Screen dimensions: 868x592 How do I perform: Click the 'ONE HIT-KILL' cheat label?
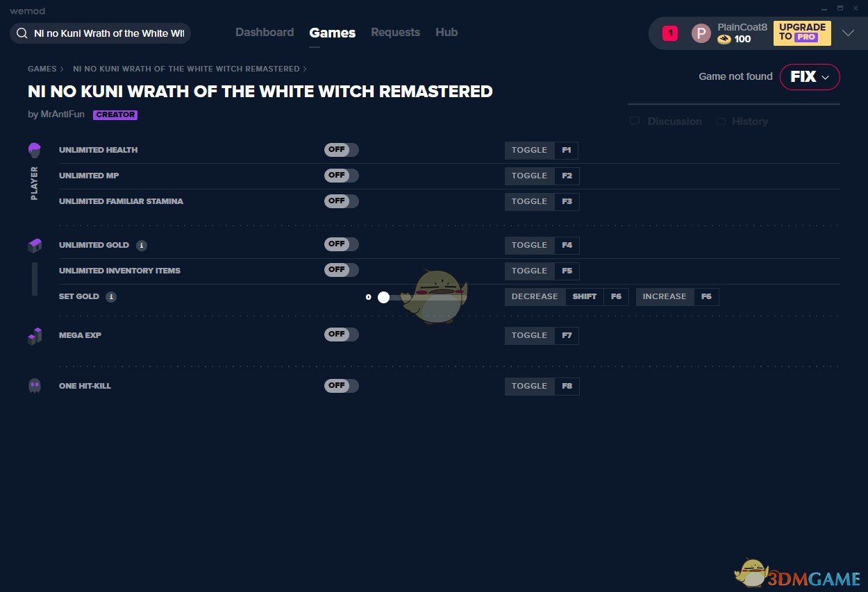coord(85,386)
